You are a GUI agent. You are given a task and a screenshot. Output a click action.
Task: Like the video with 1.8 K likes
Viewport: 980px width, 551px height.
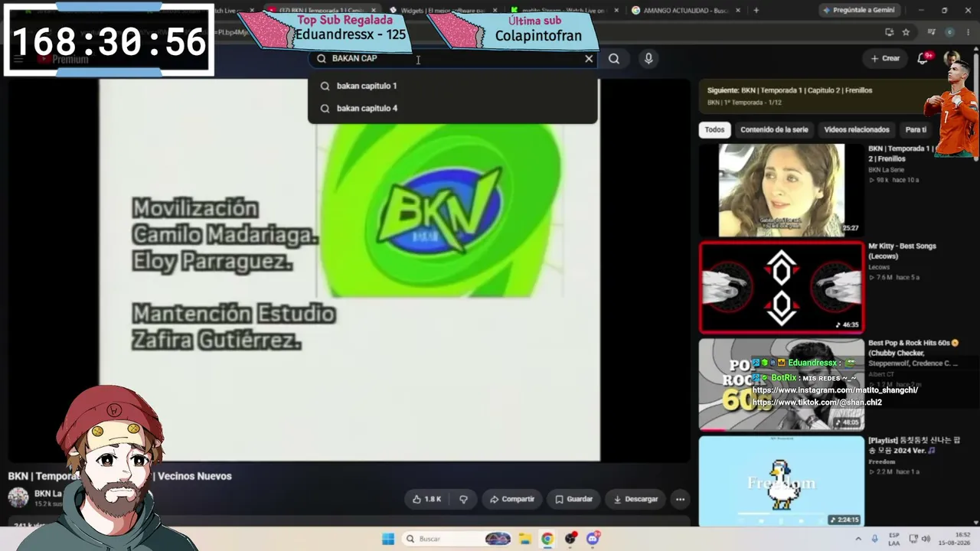coord(426,499)
